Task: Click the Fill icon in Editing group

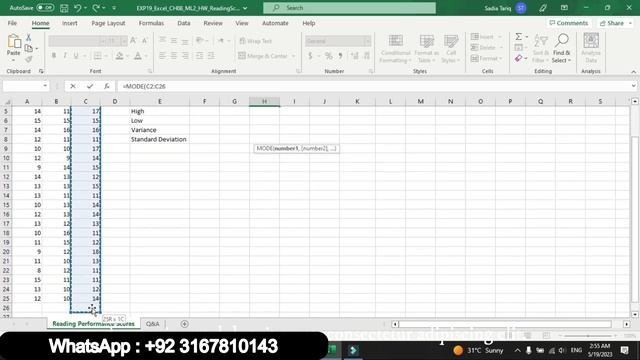Action: tap(518, 48)
